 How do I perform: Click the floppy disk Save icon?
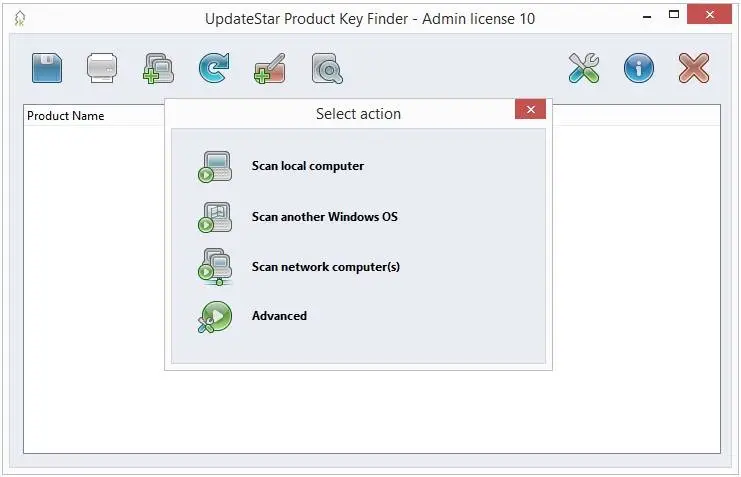tap(47, 68)
